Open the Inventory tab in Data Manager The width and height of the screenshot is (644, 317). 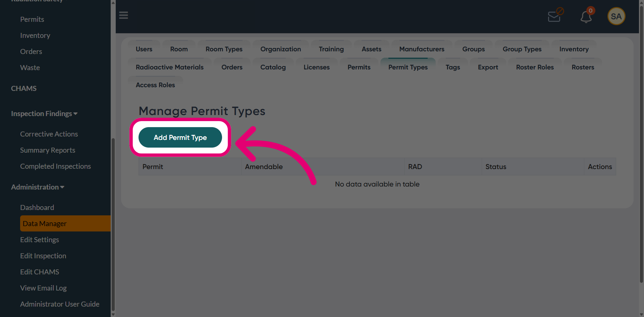tap(574, 49)
